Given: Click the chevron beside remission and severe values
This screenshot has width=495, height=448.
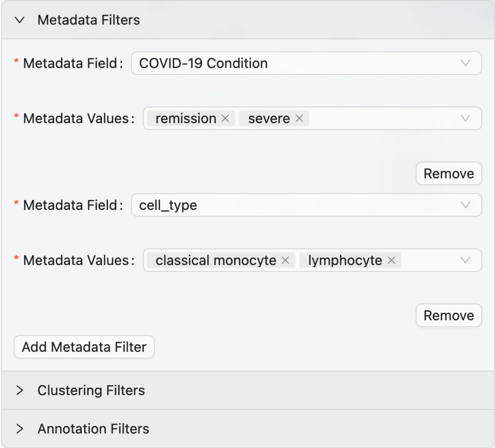Looking at the screenshot, I should click(465, 118).
